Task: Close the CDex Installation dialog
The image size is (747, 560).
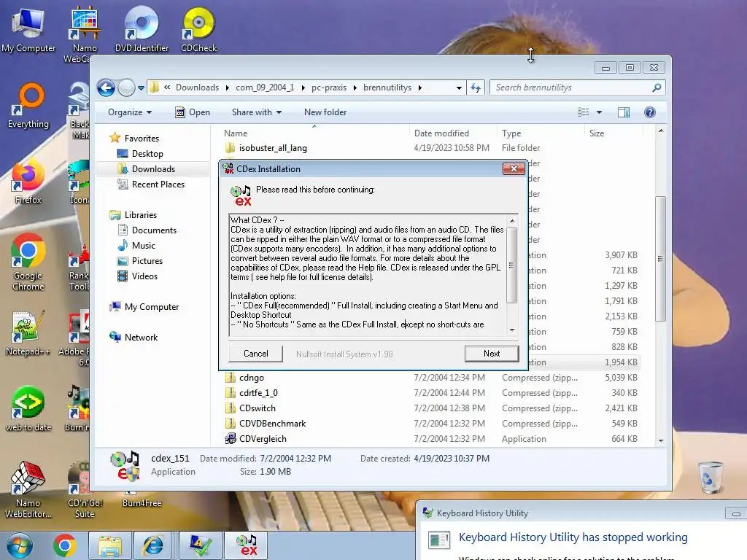Action: coord(514,168)
